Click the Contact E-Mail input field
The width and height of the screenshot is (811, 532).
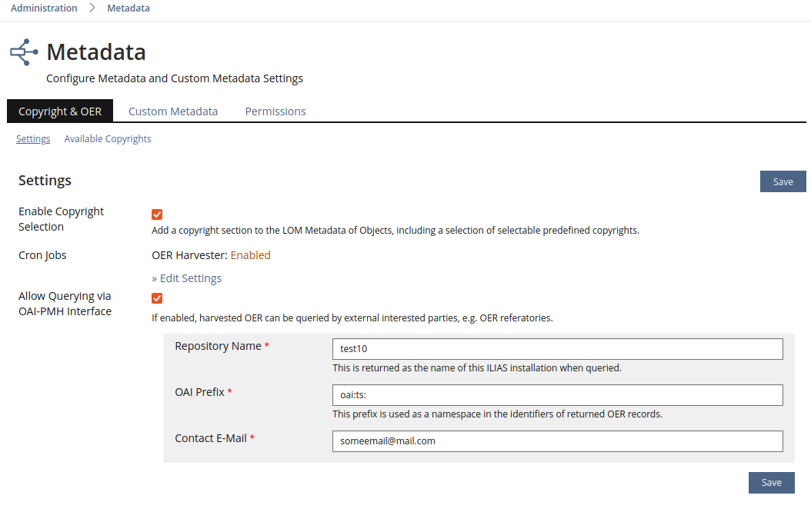(557, 441)
